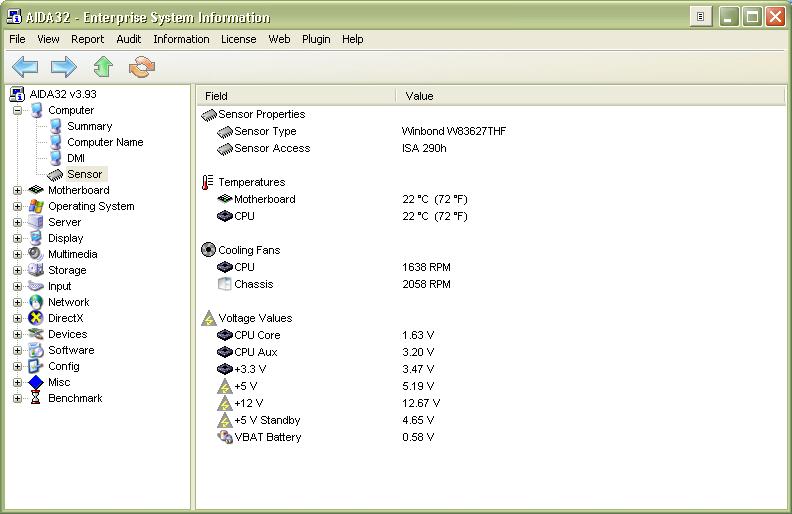The image size is (792, 514).
Task: Click the Benchmark hourglass icon
Action: pos(36,398)
